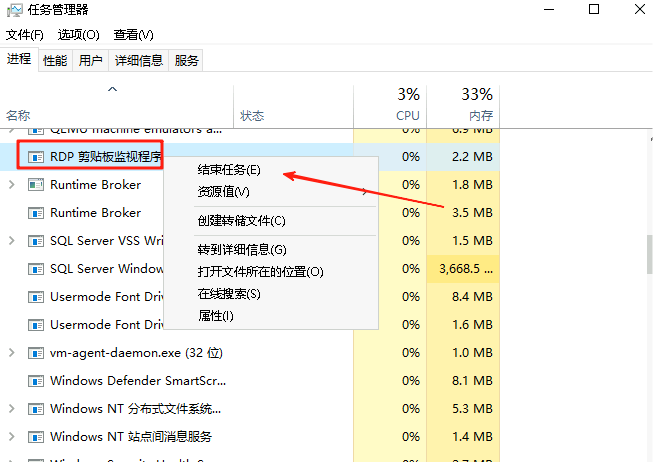Sort by the 内存 column header
653x462 pixels.
click(x=463, y=107)
